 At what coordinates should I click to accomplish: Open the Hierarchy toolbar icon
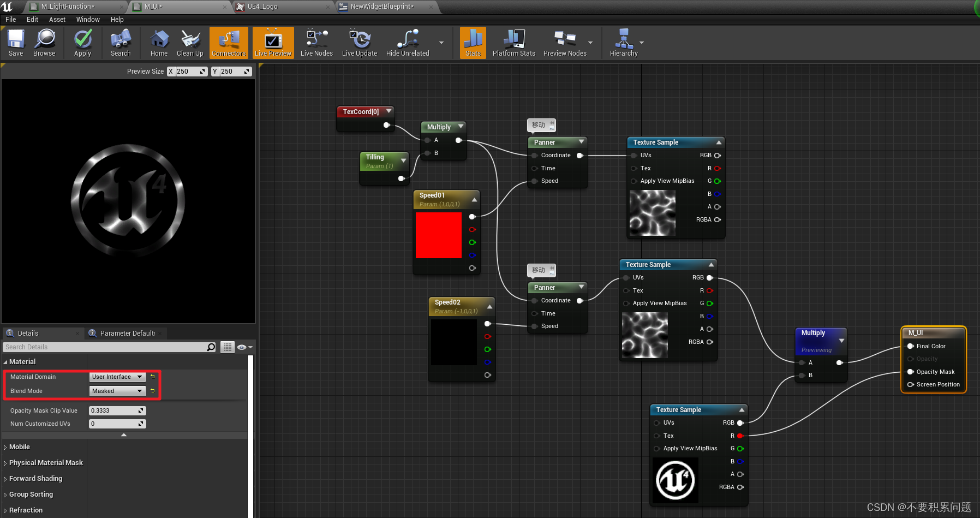click(624, 43)
